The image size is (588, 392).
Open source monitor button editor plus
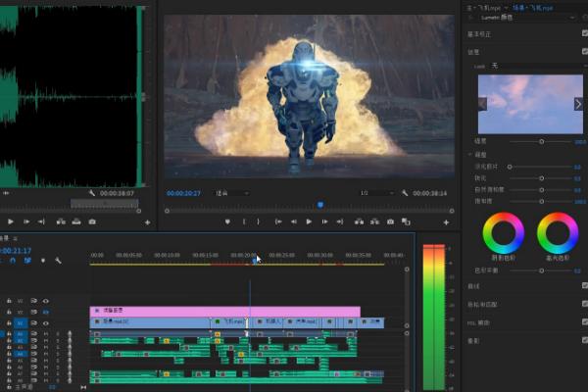(x=147, y=222)
